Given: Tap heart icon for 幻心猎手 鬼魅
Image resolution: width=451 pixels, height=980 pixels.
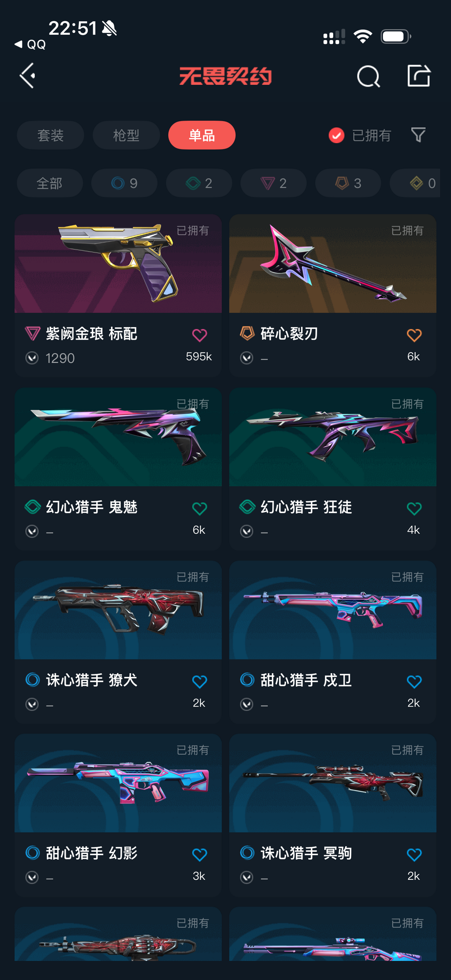Looking at the screenshot, I should click(200, 508).
